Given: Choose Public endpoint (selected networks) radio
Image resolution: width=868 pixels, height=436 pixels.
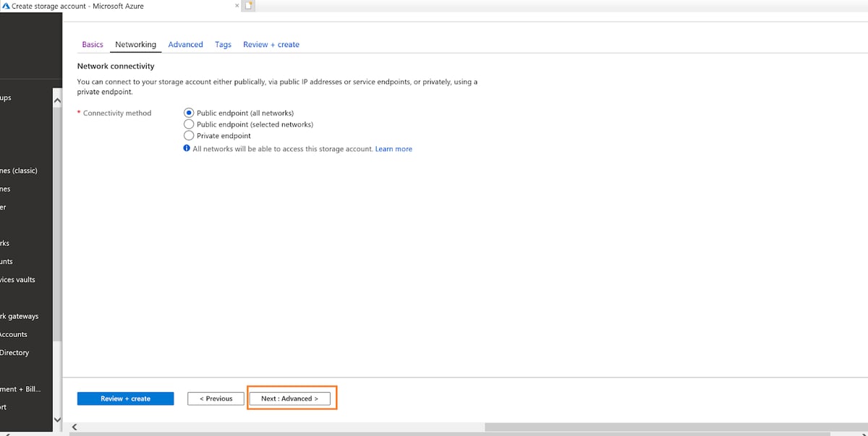Looking at the screenshot, I should [189, 124].
